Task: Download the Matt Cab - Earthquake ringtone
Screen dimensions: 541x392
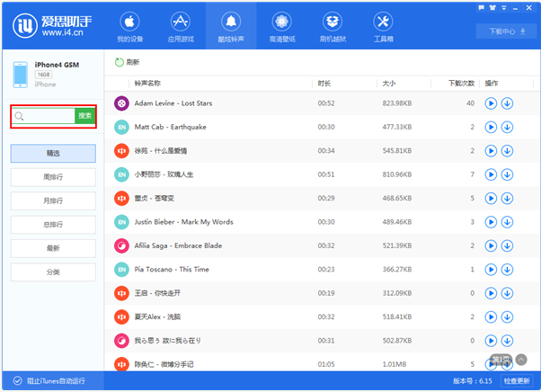Action: pos(507,127)
